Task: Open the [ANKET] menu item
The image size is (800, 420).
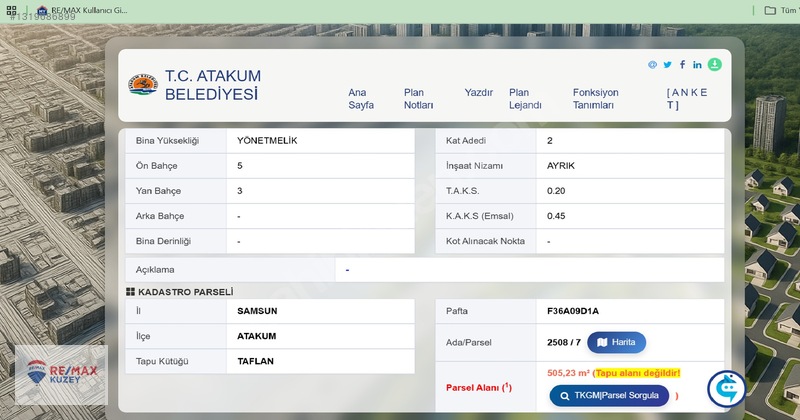Action: point(687,98)
